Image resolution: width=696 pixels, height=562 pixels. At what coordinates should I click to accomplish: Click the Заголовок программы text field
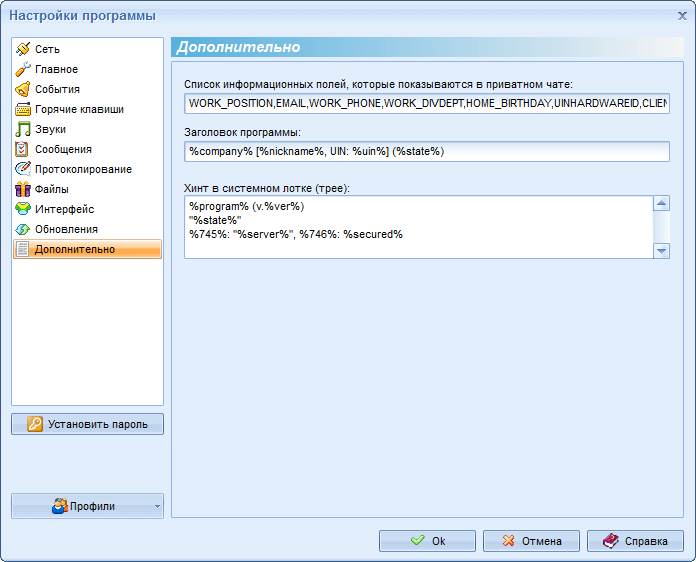[427, 151]
